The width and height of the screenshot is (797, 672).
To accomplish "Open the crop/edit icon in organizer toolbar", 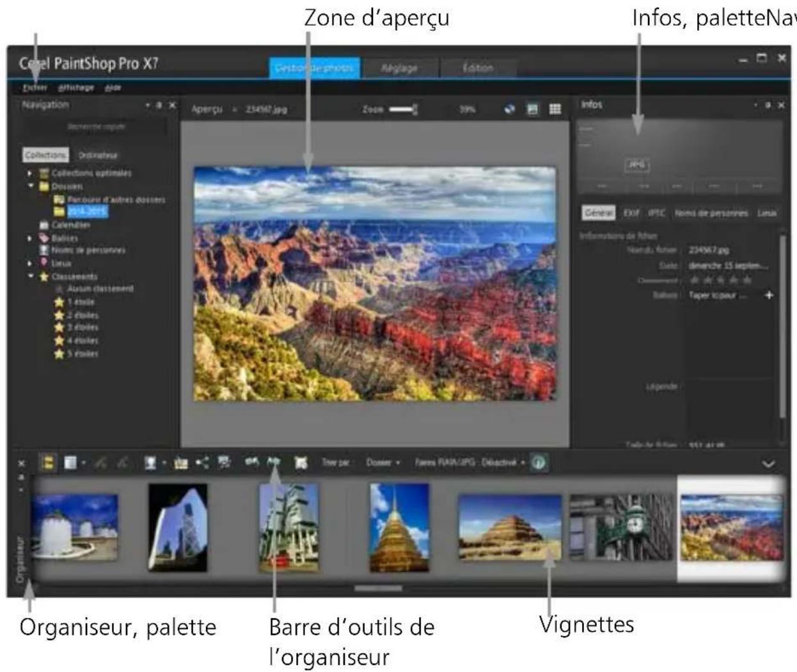I will pyautogui.click(x=300, y=462).
